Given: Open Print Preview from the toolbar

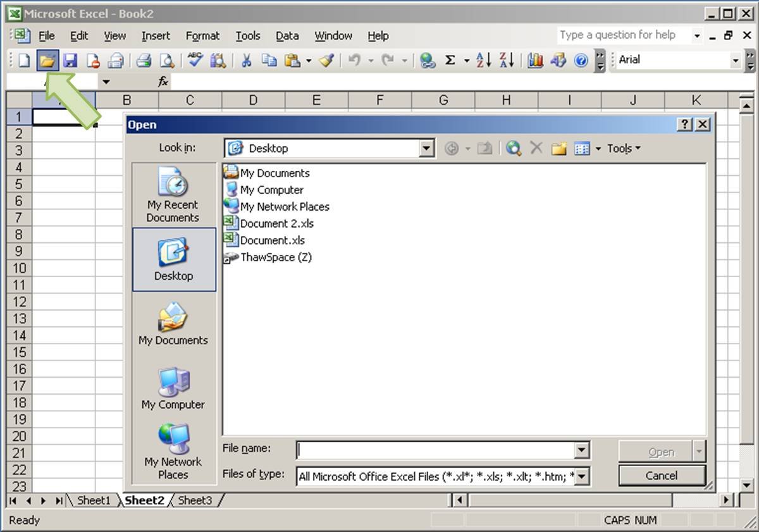Looking at the screenshot, I should click(166, 60).
